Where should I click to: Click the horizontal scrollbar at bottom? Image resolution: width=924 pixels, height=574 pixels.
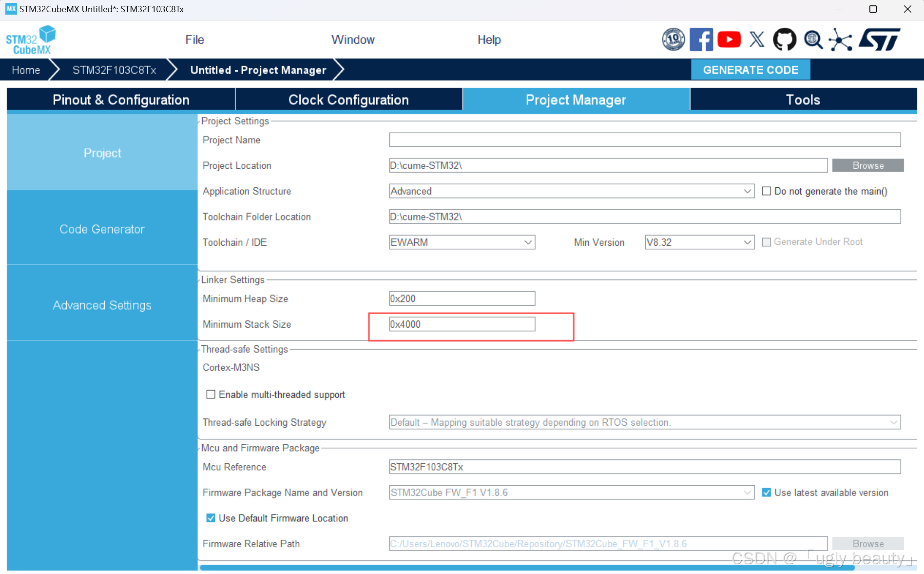527,567
